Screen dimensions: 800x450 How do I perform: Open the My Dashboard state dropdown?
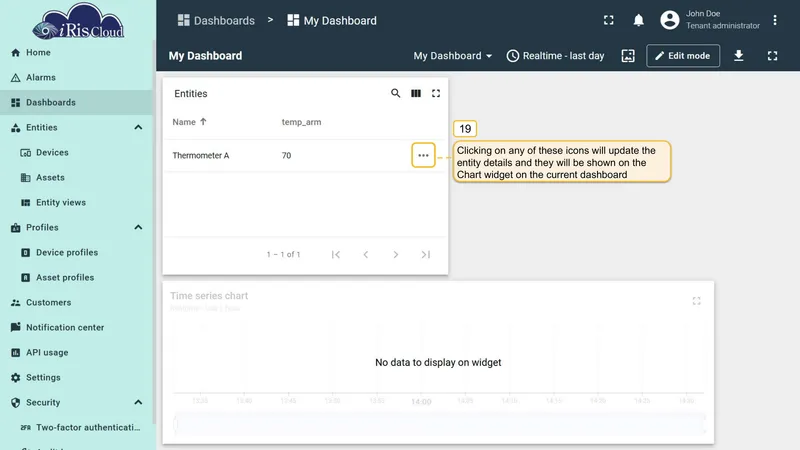click(453, 56)
